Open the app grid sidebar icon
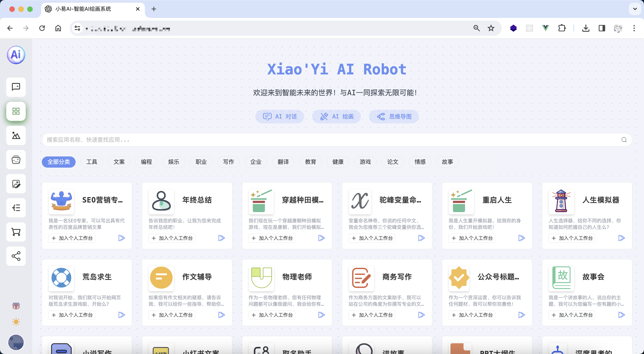 16,111
